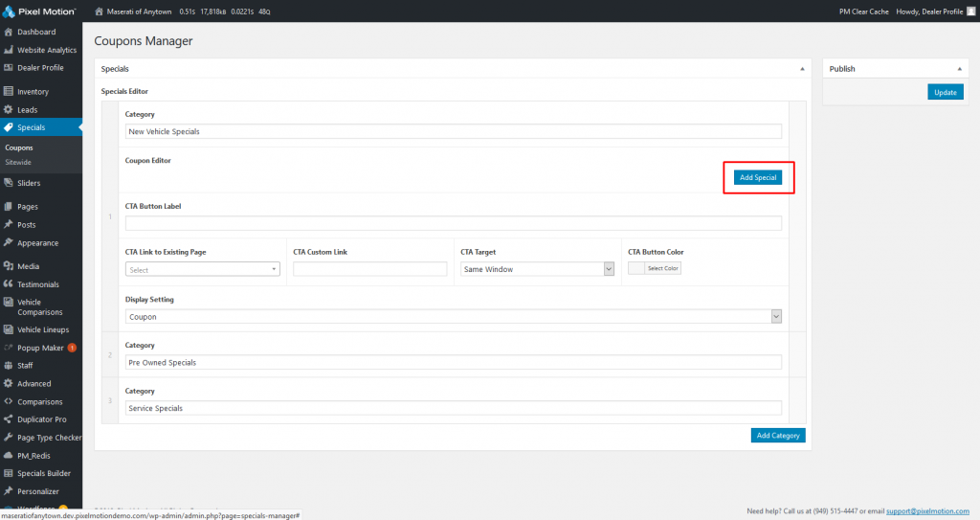Click the Testimonials quote icon
Viewport: 980px width, 520px height.
8,284
